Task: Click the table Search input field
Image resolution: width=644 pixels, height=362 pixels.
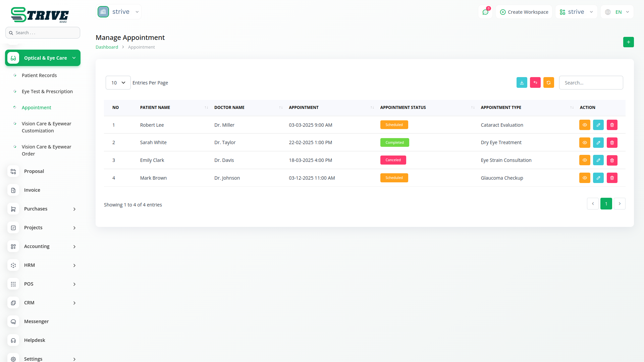Action: pos(591,83)
